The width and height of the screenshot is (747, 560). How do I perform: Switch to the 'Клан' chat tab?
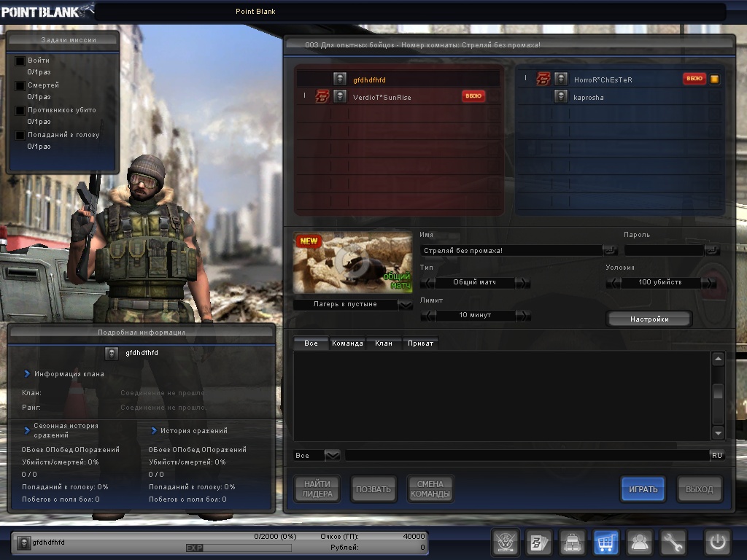tap(383, 343)
